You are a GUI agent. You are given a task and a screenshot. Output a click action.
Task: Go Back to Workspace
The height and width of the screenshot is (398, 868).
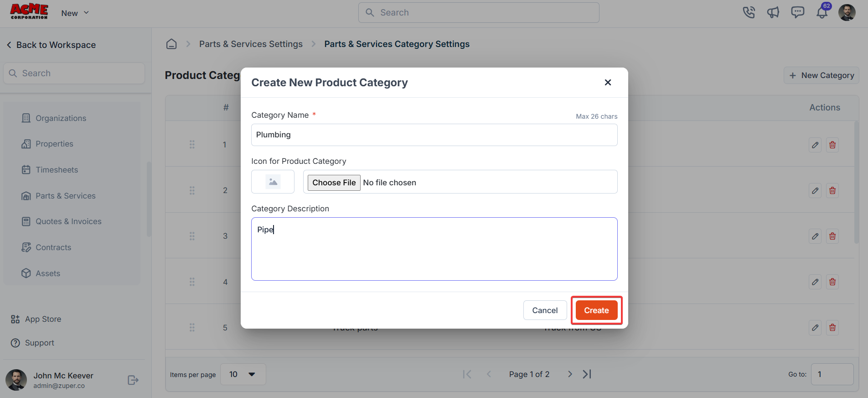pyautogui.click(x=51, y=45)
